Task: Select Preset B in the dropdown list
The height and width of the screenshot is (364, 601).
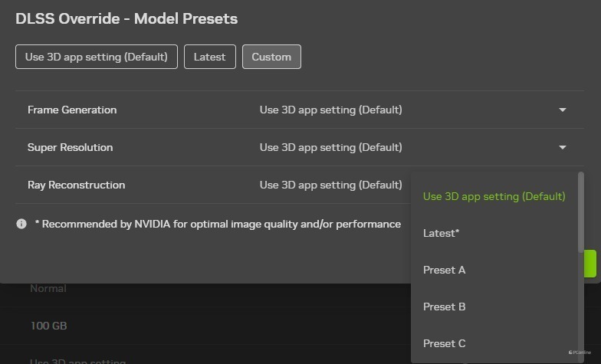Action: (x=444, y=307)
